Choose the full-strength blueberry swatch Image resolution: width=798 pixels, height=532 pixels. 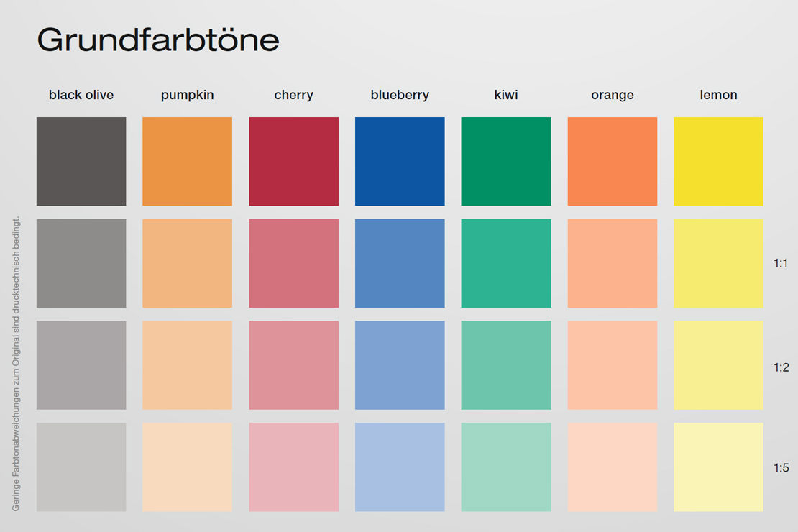400,162
